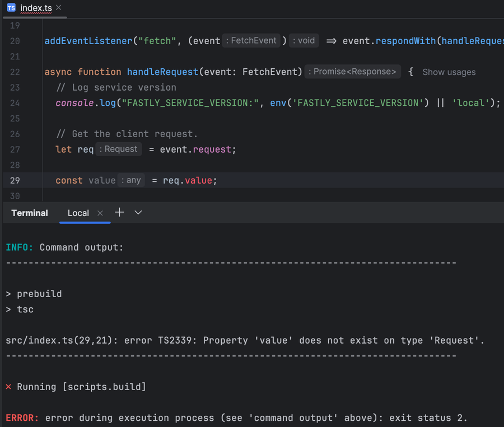Click the "FASTLY_SERVICE_VERSION:" double-quoted string

(190, 103)
